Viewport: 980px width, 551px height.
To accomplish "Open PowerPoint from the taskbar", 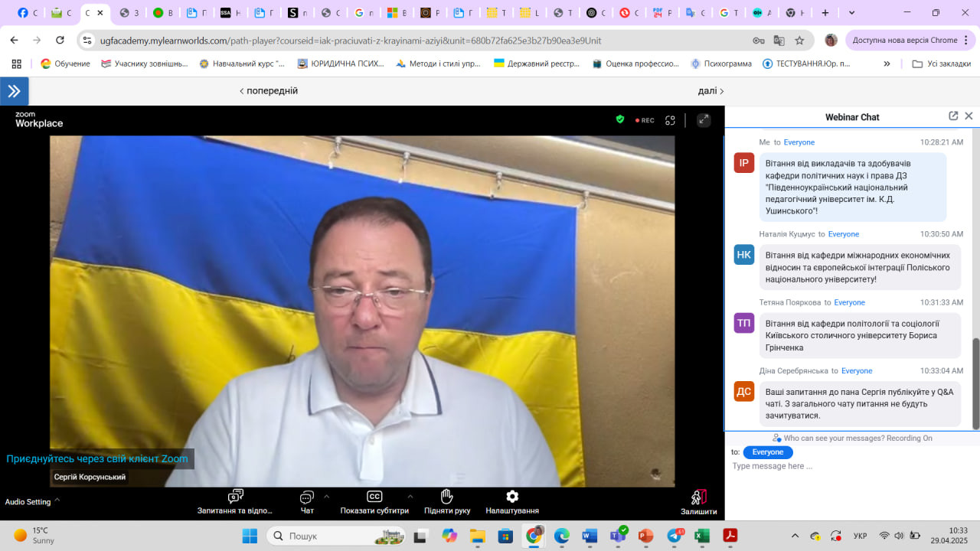I will pos(645,536).
